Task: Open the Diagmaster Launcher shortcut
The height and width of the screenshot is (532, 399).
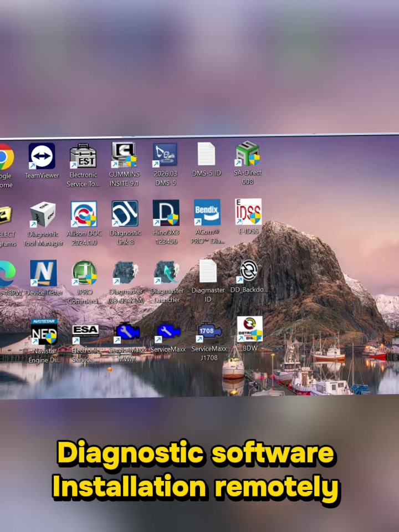Action: pos(167,272)
